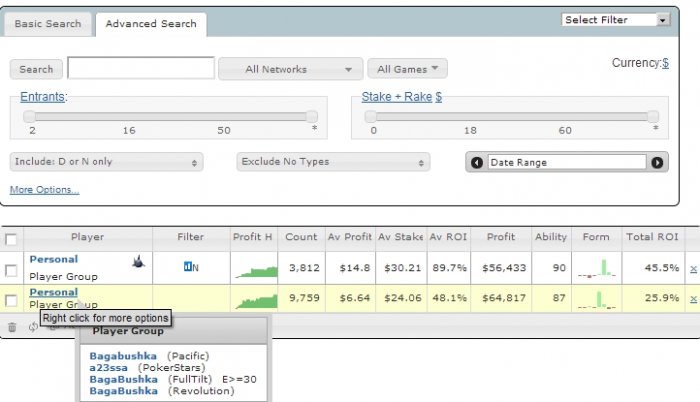
Task: Open the profit history graph for the 9,759 row
Action: (x=256, y=301)
